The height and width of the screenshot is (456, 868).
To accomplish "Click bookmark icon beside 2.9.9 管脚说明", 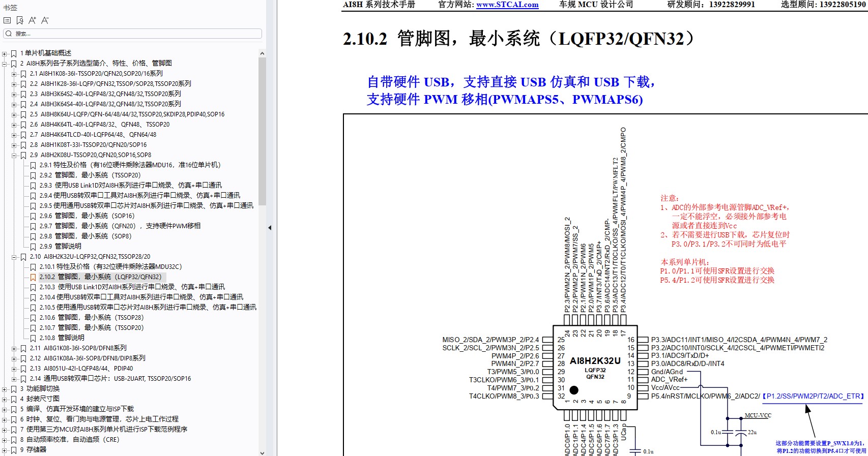I will pos(33,247).
